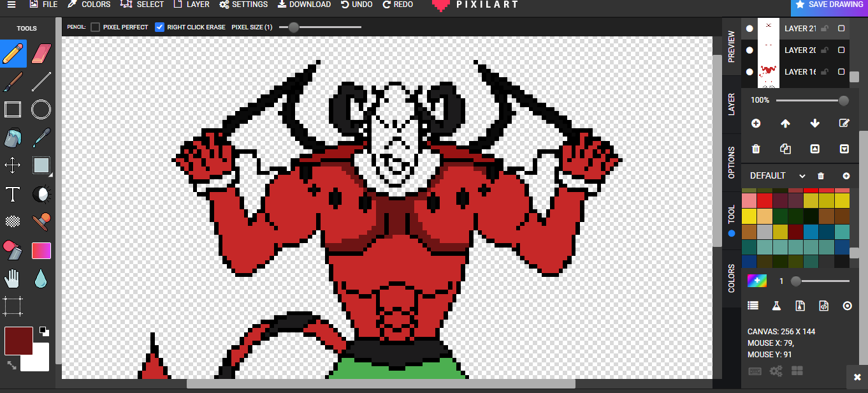The height and width of the screenshot is (393, 868).
Task: Click the DOWNLOAD button
Action: [304, 4]
